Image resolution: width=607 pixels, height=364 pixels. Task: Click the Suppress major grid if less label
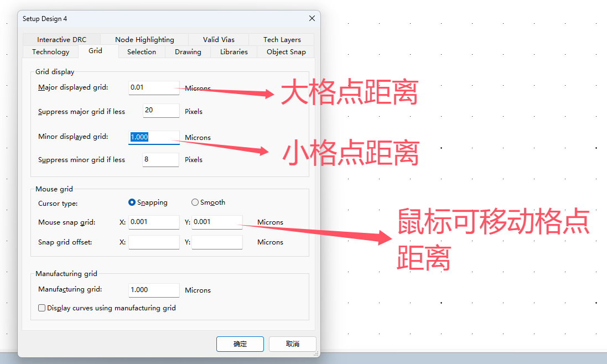point(82,112)
